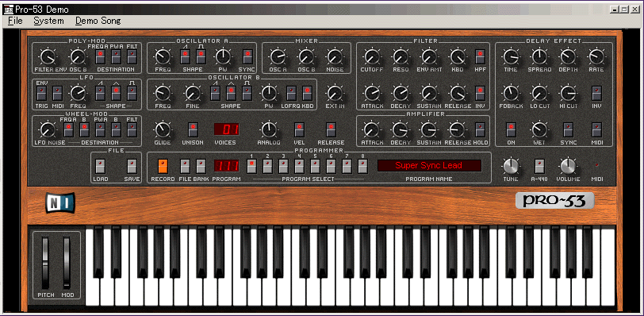Click the mixer NOISE knob
644x316 pixels.
pyautogui.click(x=335, y=56)
